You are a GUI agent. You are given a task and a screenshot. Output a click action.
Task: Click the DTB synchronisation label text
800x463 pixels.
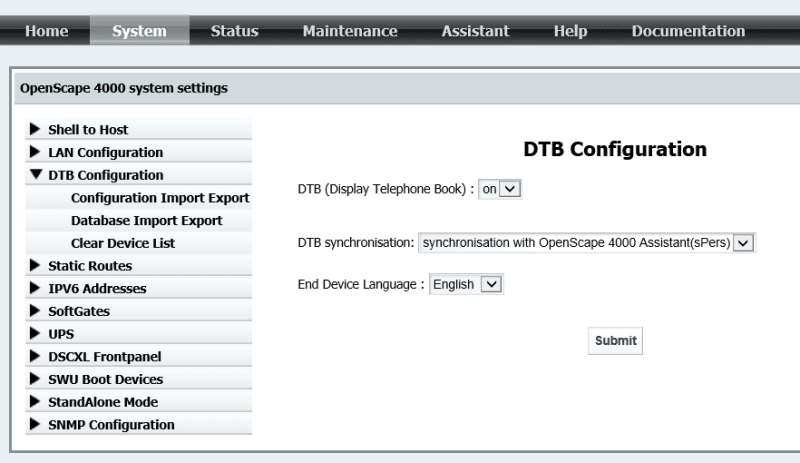point(356,242)
